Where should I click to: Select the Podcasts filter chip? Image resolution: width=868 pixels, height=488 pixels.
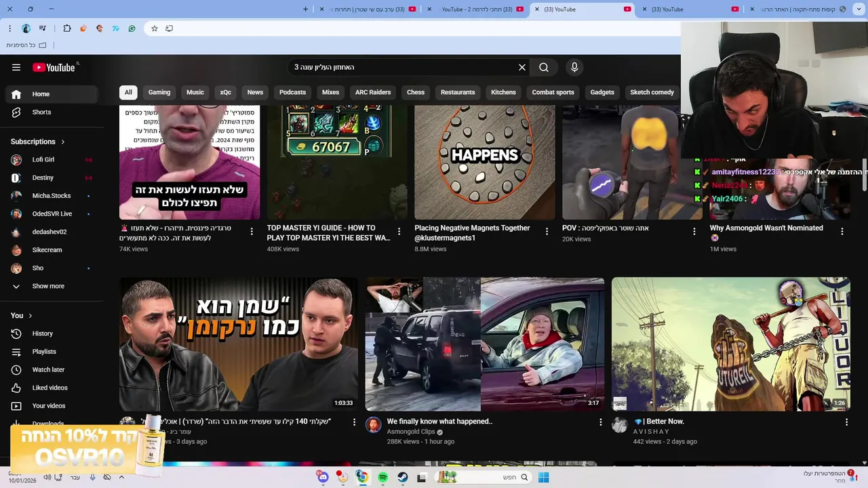click(292, 92)
